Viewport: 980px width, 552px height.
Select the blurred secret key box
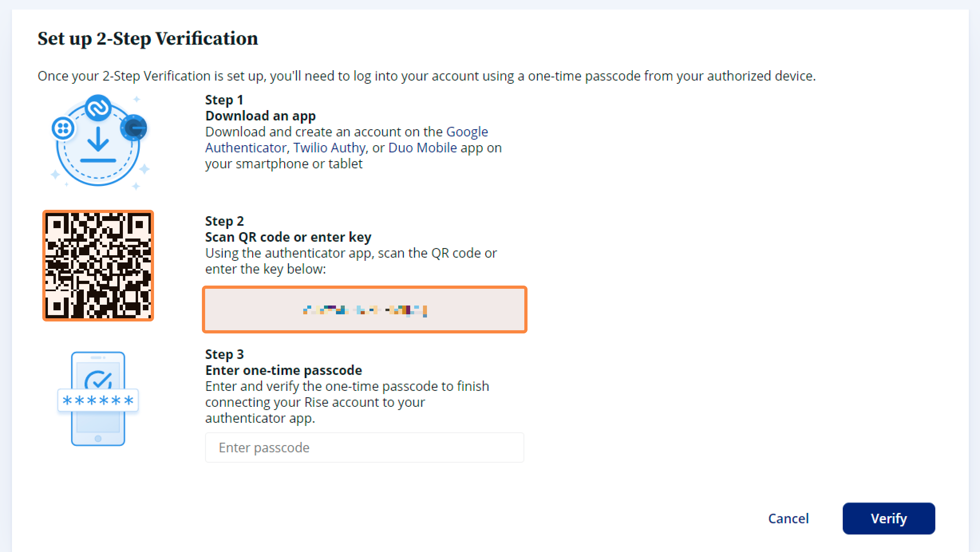365,310
